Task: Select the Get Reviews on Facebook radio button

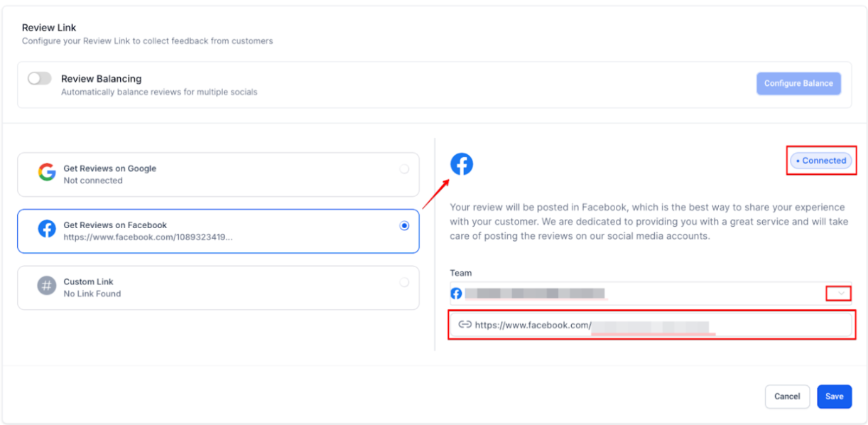Action: [x=404, y=226]
